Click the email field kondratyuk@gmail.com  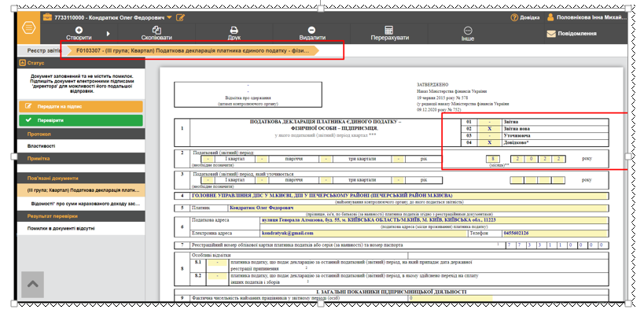(364, 233)
